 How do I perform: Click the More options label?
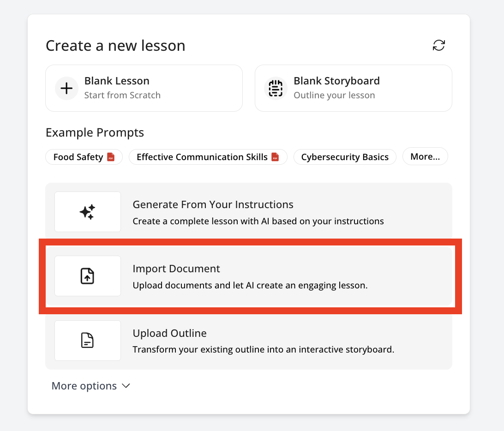click(x=84, y=386)
